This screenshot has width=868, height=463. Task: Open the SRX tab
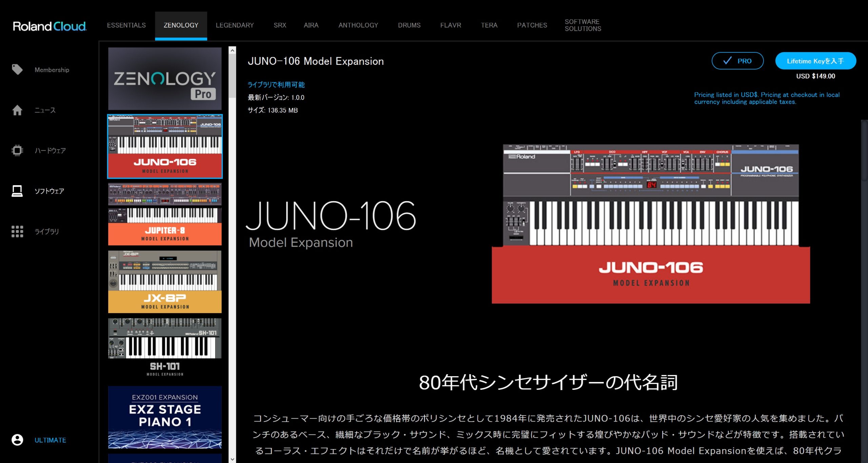pos(280,25)
